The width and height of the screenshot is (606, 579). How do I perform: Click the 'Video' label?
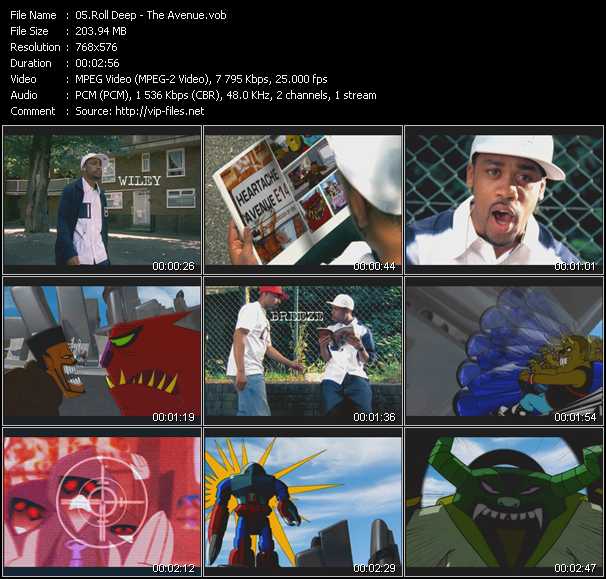(x=23, y=79)
